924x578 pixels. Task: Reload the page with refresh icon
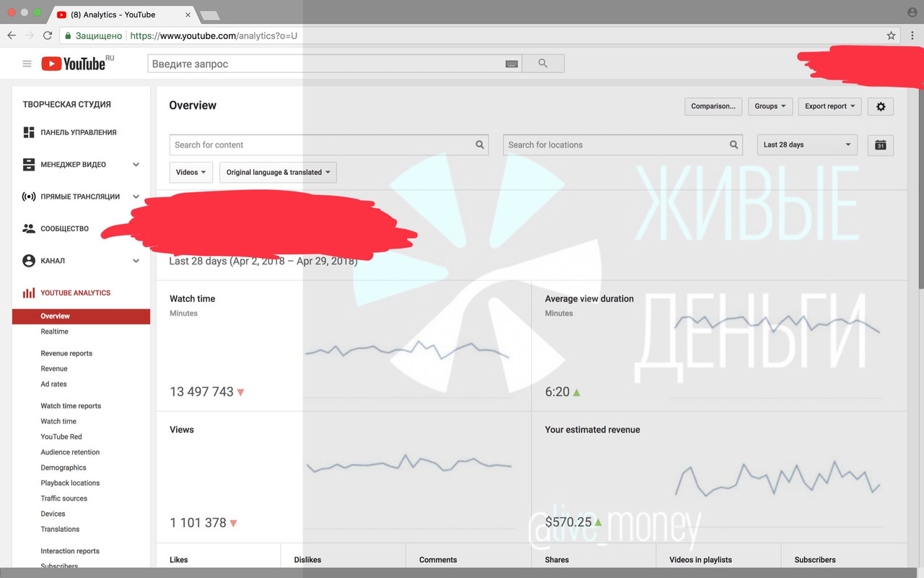coord(48,35)
